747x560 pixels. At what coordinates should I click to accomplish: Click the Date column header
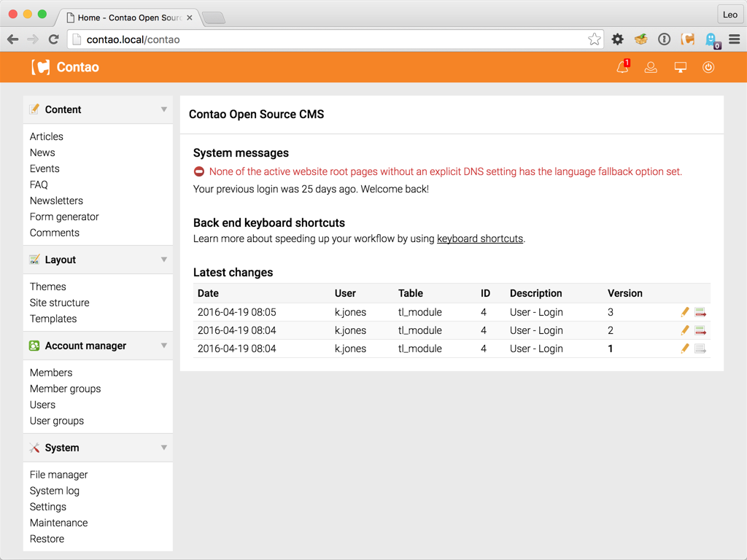(x=208, y=293)
